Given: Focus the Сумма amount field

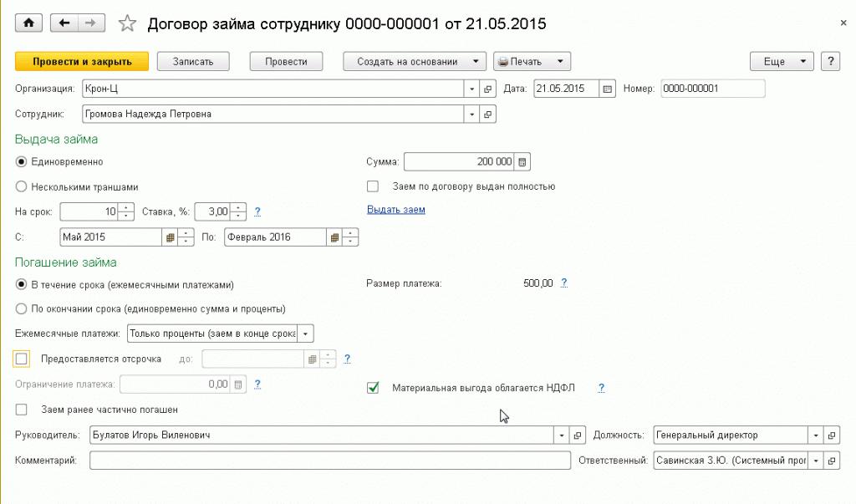Looking at the screenshot, I should coord(459,161).
